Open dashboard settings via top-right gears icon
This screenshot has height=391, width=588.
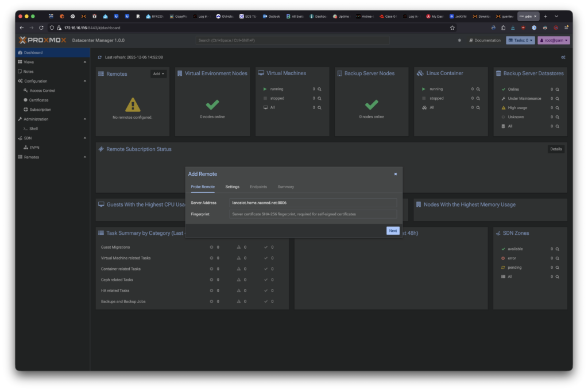coord(563,57)
